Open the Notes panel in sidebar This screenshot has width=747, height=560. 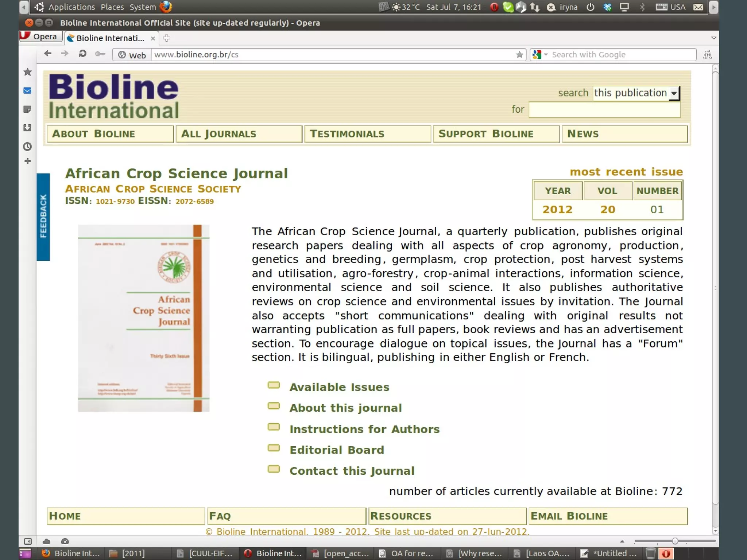coord(27,109)
